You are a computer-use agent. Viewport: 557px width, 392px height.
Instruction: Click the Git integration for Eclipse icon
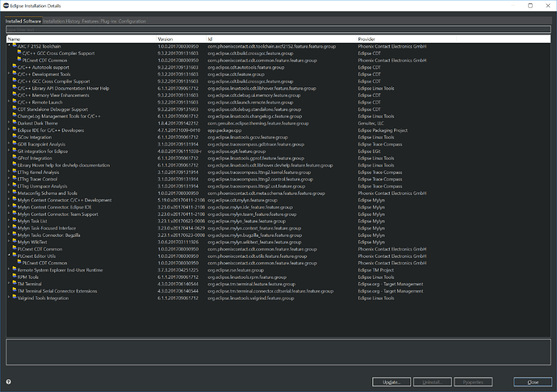coord(15,151)
